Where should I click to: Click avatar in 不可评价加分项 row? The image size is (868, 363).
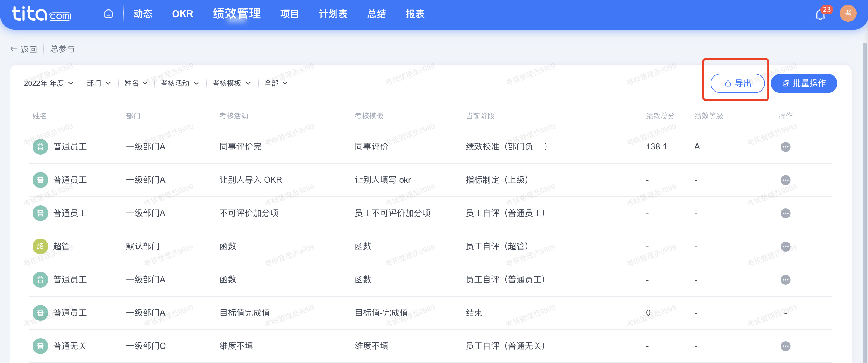pos(40,213)
